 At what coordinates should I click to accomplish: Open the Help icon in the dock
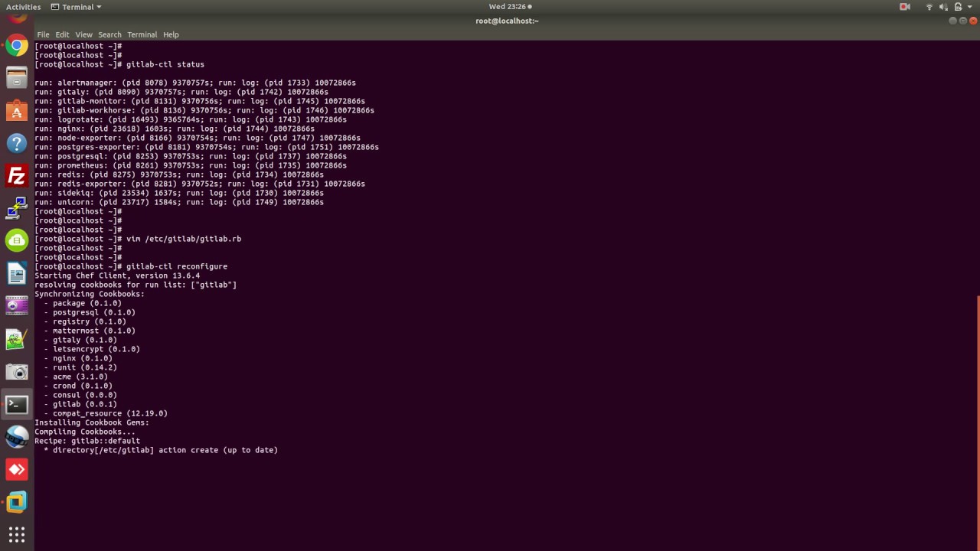pos(17,143)
